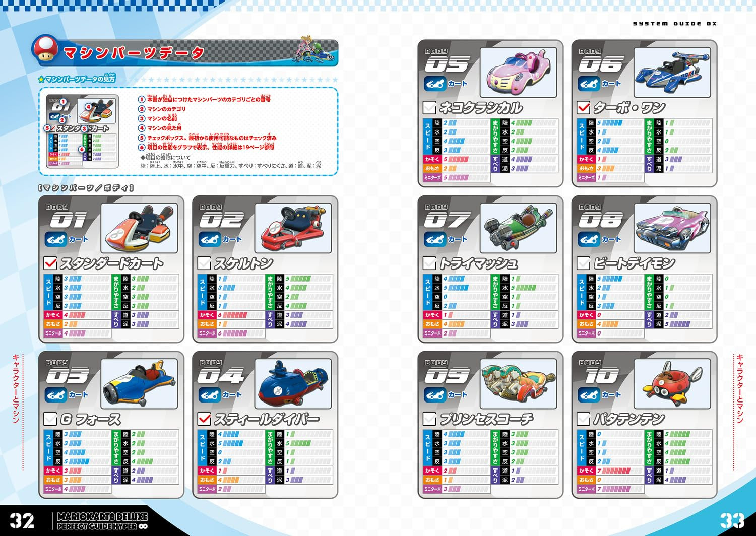Screen dimensions: 756x536
Task: Click the ネコクラシカル name text
Action: [481, 107]
